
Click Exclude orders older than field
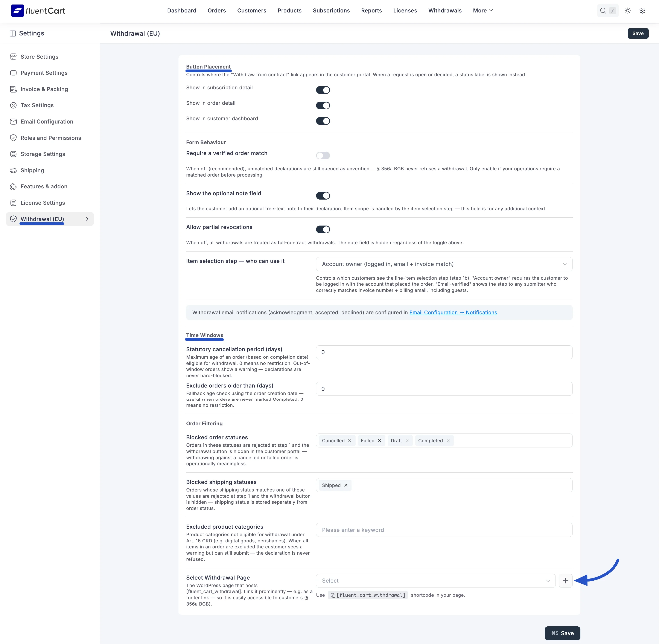pos(444,389)
